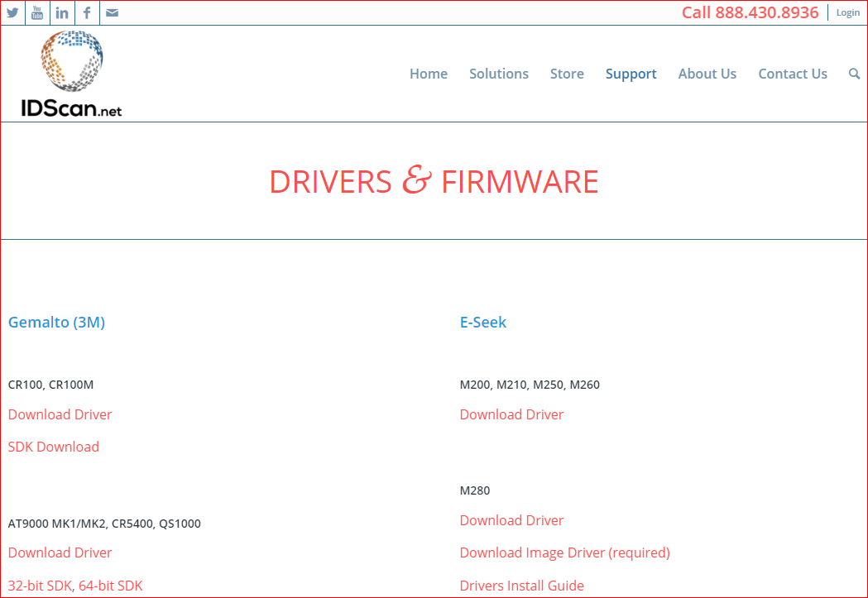Open the Login link
Viewport: 868px width, 598px height.
click(x=847, y=12)
